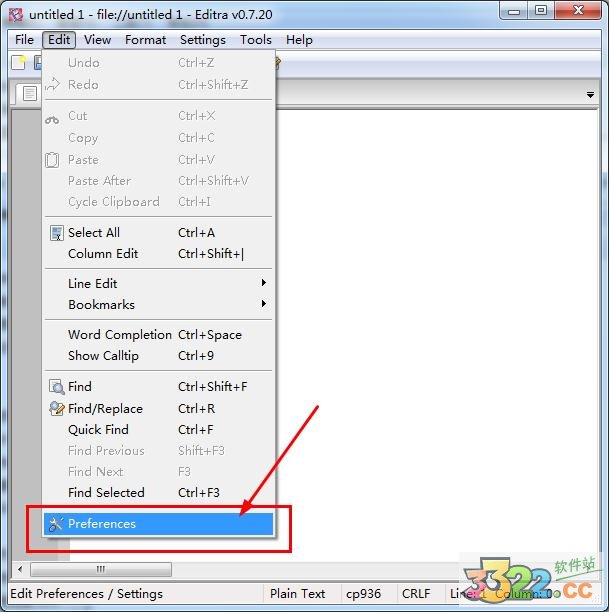This screenshot has height=612, width=609.
Task: Click the greyed Copy entry
Action: 158,138
